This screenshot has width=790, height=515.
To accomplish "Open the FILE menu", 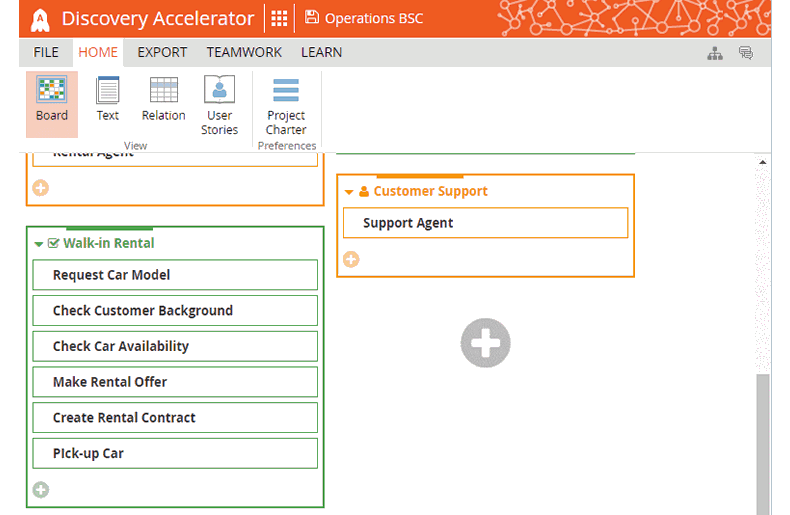I will pos(46,52).
